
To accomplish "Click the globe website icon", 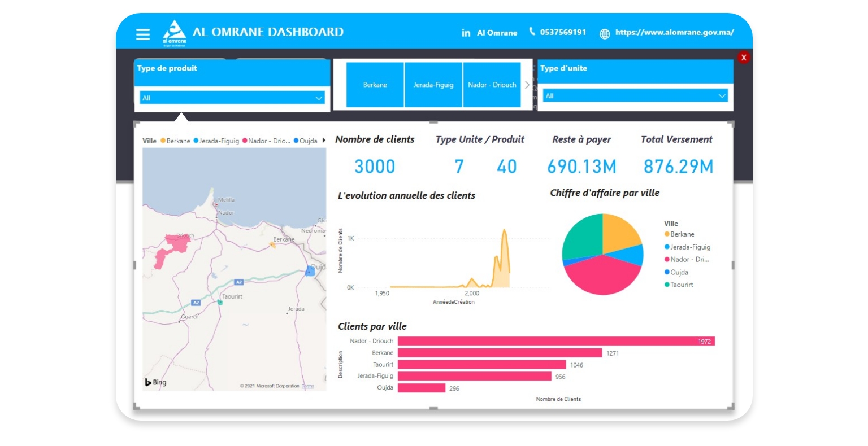I will pos(605,34).
